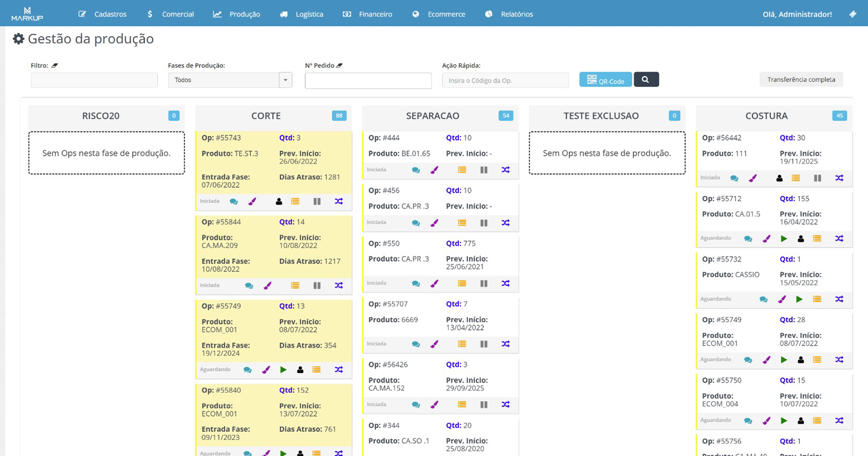Image resolution: width=868 pixels, height=456 pixels.
Task: Click the person icon on Op #55743 card
Action: pos(279,201)
